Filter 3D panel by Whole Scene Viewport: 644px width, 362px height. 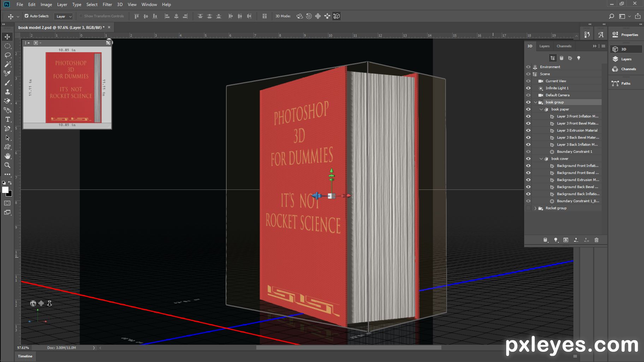pyautogui.click(x=553, y=58)
